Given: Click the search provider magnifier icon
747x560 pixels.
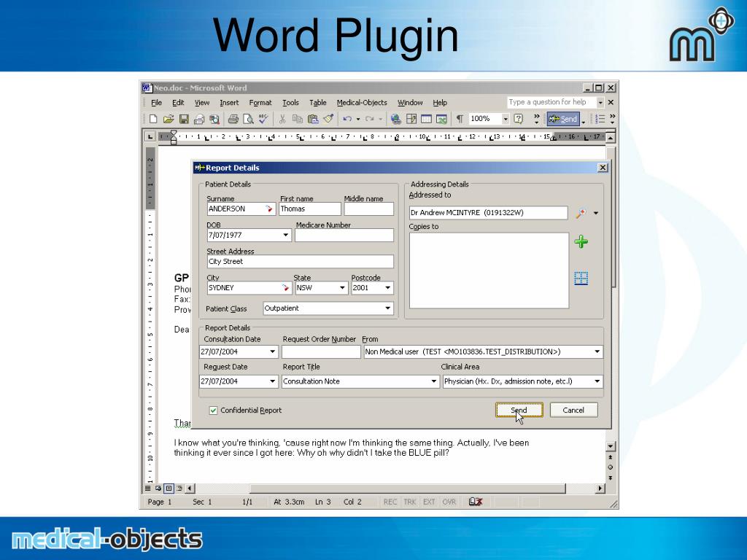Looking at the screenshot, I should (581, 214).
